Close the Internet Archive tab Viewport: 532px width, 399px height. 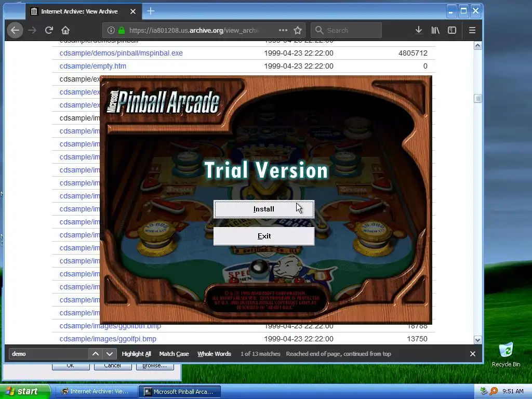pos(133,11)
